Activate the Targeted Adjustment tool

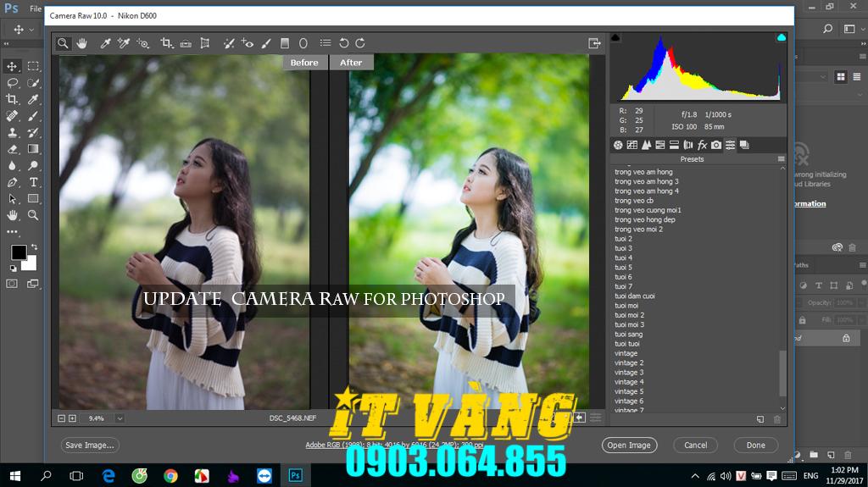(x=142, y=43)
